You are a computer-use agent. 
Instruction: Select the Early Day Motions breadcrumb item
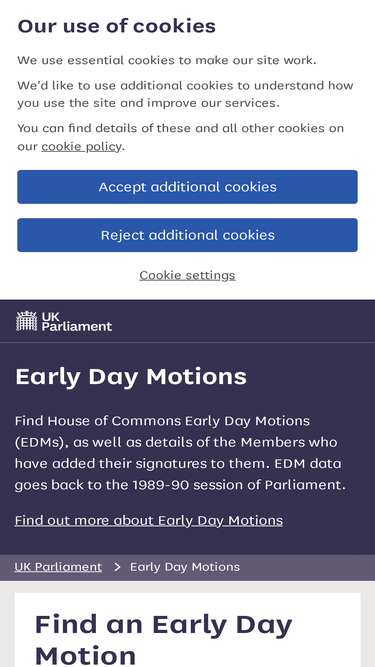tap(185, 567)
